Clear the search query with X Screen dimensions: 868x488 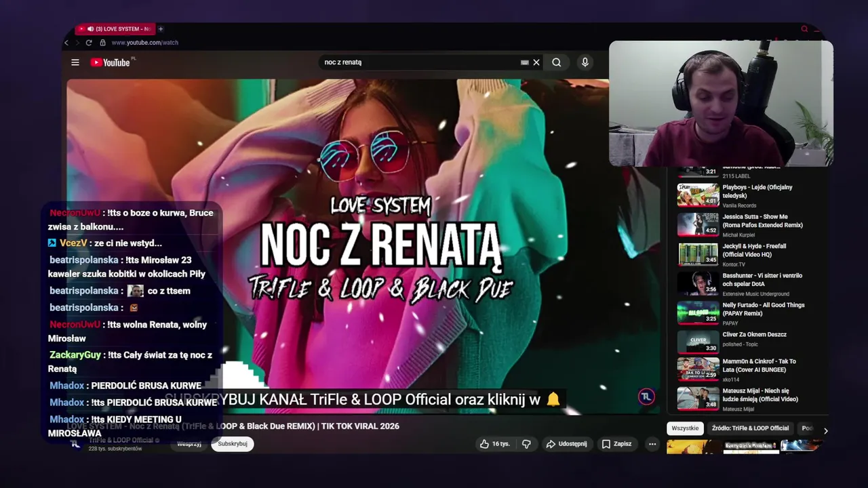pyautogui.click(x=536, y=62)
